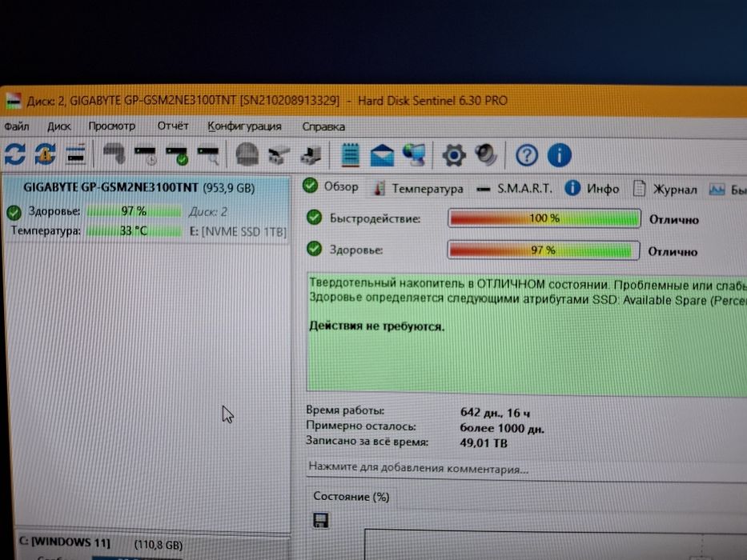Click the grey dome-shaped toolbar icon
Screen dimensions: 747x560
247,154
